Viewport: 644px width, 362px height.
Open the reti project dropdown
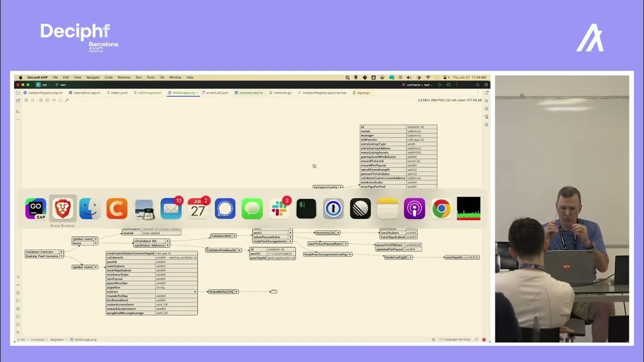tap(42, 85)
